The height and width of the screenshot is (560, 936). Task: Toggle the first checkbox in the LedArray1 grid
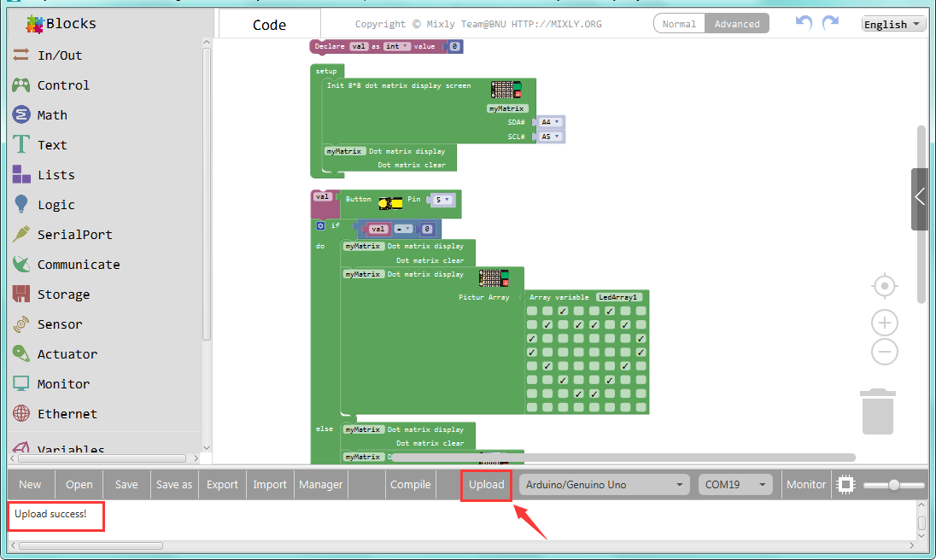[532, 311]
